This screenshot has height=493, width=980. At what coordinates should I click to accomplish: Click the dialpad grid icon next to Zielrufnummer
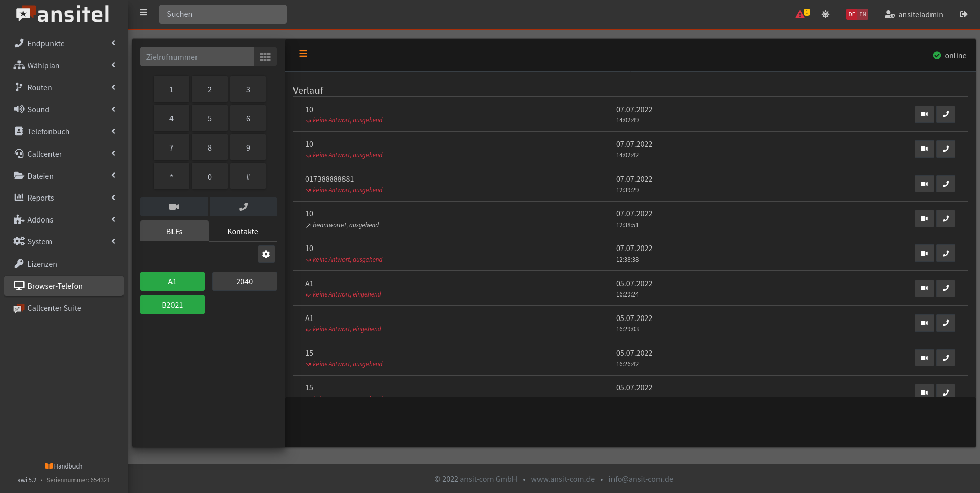point(265,57)
